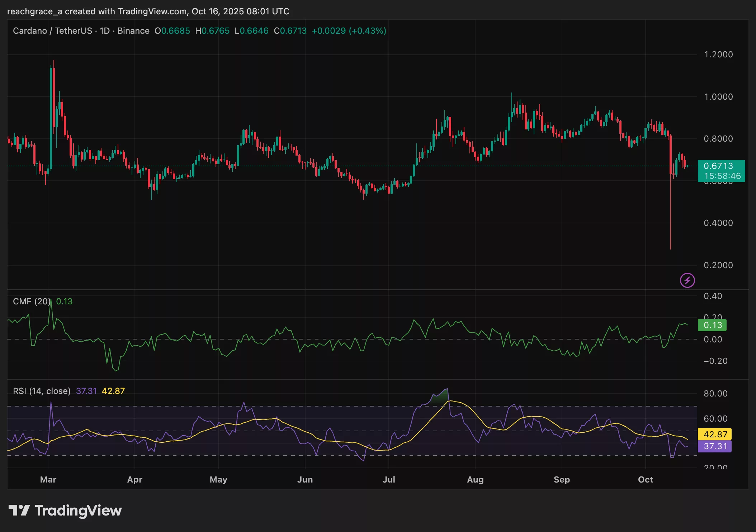Click the Oct label on the time axis
The image size is (756, 532).
pyautogui.click(x=646, y=479)
